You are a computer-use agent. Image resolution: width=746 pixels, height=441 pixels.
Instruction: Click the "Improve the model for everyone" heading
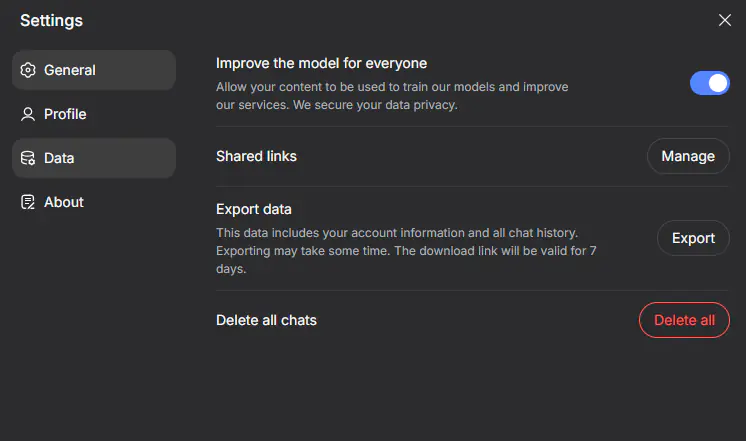pyautogui.click(x=321, y=63)
